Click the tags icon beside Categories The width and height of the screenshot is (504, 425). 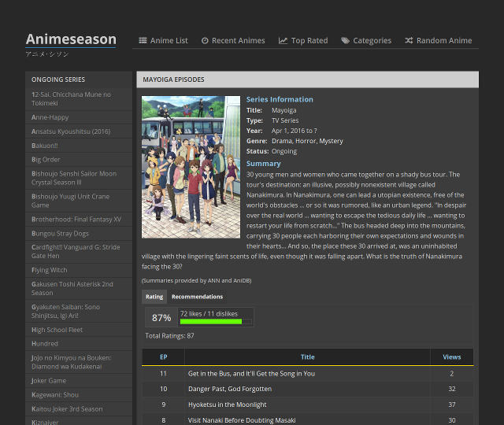(345, 40)
